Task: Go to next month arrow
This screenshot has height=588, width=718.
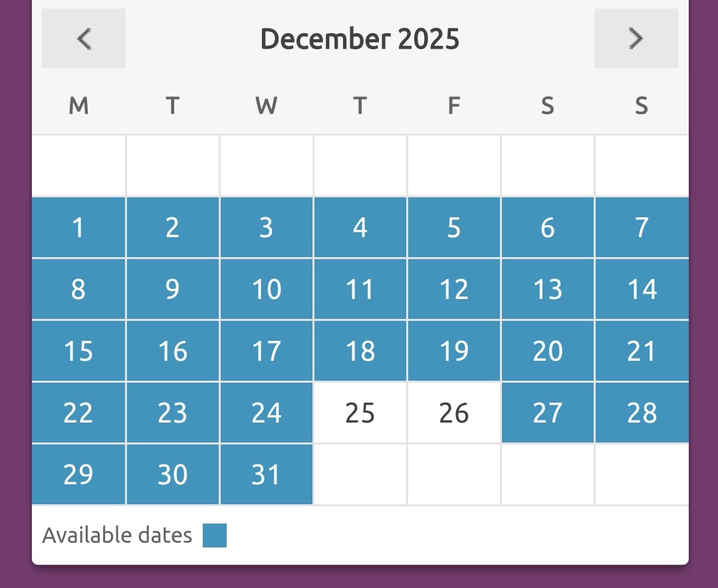Action: [x=636, y=39]
